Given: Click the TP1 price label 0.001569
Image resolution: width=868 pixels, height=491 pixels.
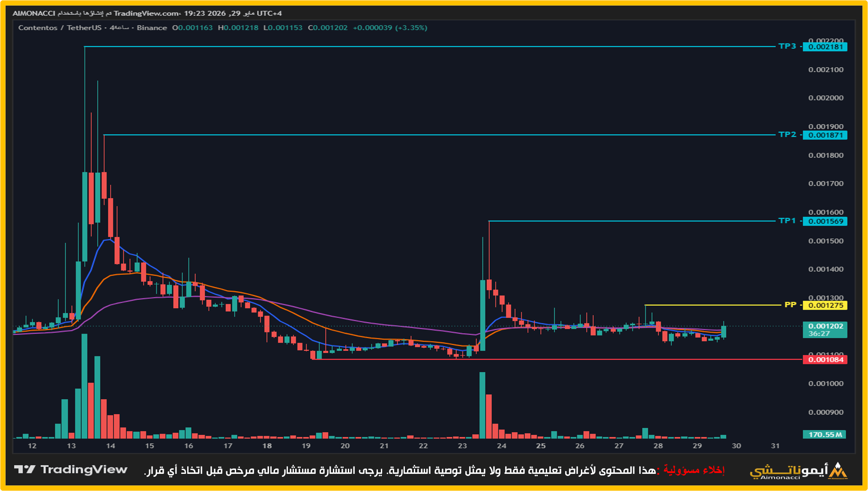Looking at the screenshot, I should pyautogui.click(x=825, y=221).
